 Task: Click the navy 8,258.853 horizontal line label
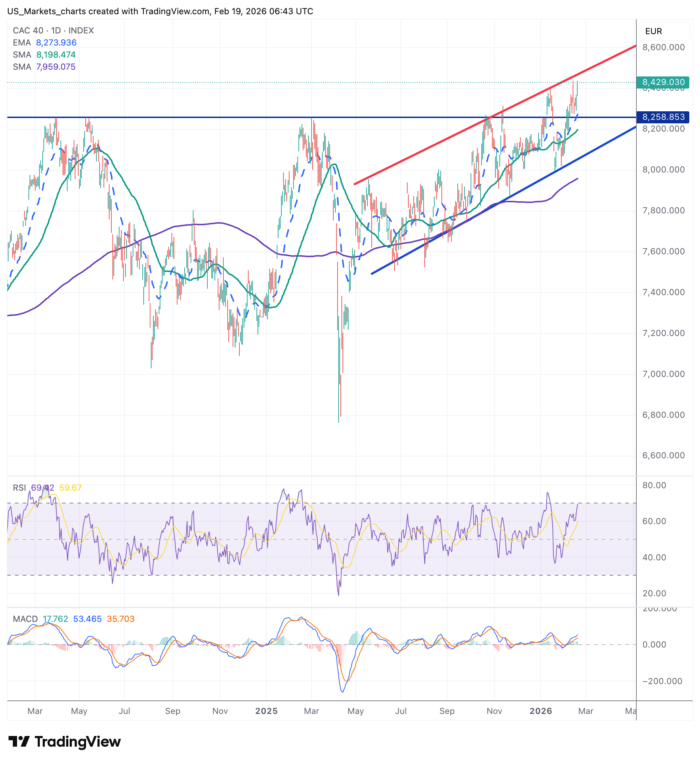click(663, 117)
